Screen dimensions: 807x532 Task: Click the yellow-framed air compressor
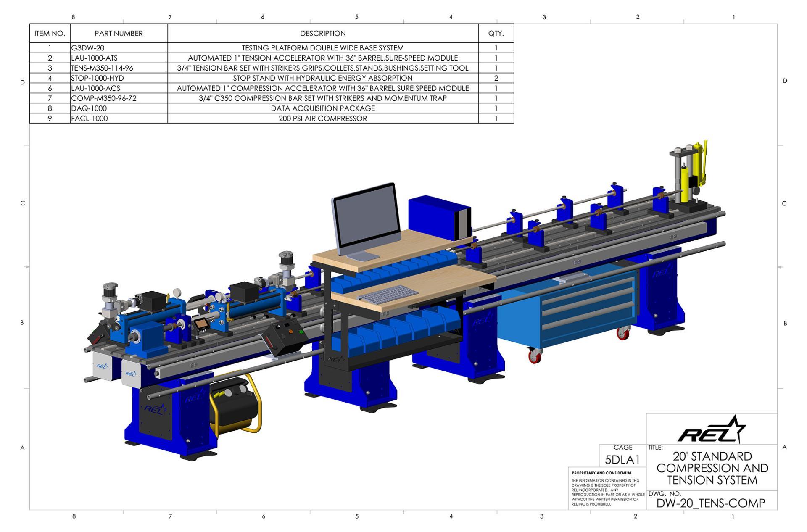click(236, 405)
